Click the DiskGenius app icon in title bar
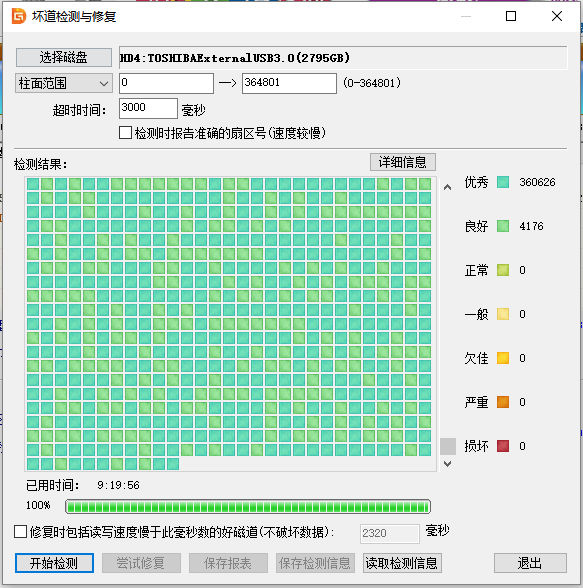 (x=19, y=16)
